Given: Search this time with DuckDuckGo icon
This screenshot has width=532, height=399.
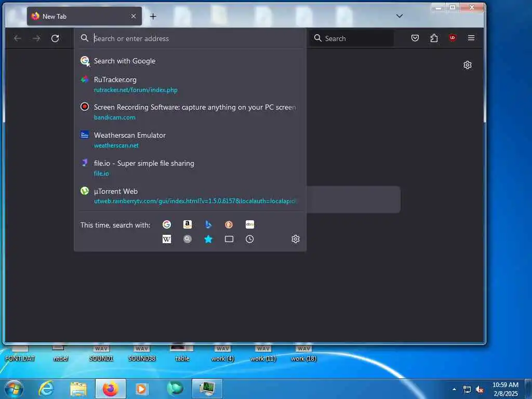Looking at the screenshot, I should coord(229,224).
